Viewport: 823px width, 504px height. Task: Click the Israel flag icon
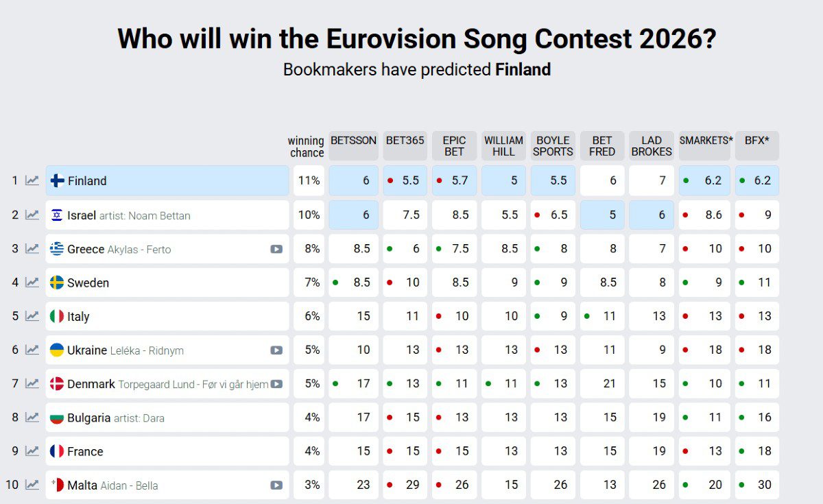[x=57, y=215]
